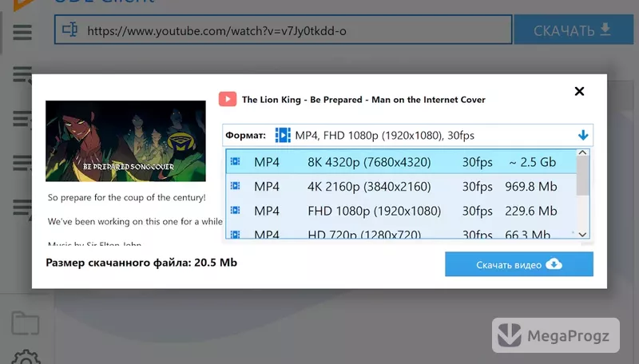Click the film icon in the FHD 1080p list row

click(235, 211)
